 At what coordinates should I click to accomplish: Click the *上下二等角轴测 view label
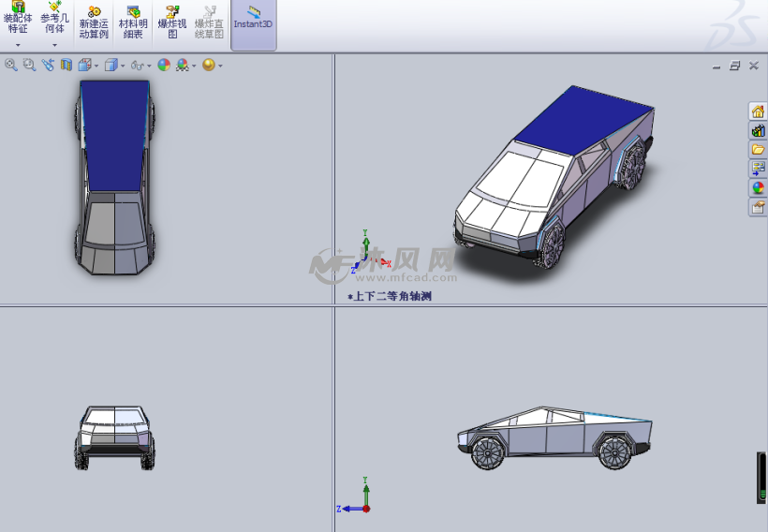point(390,296)
